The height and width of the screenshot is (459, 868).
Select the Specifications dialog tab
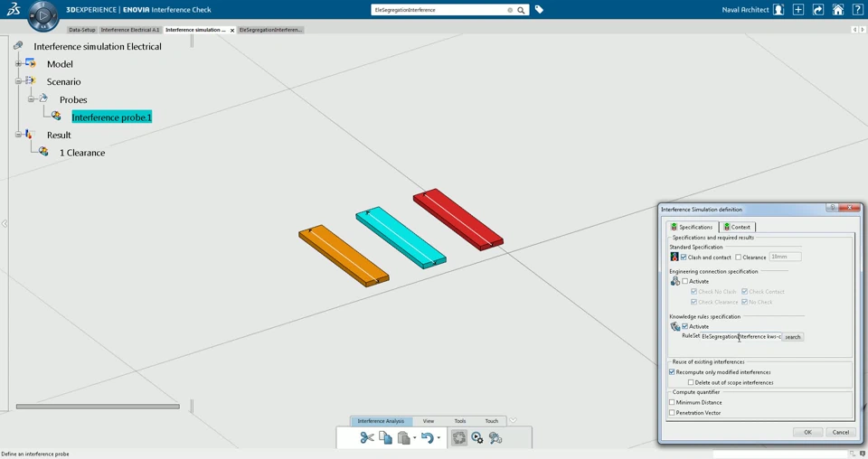(x=692, y=227)
